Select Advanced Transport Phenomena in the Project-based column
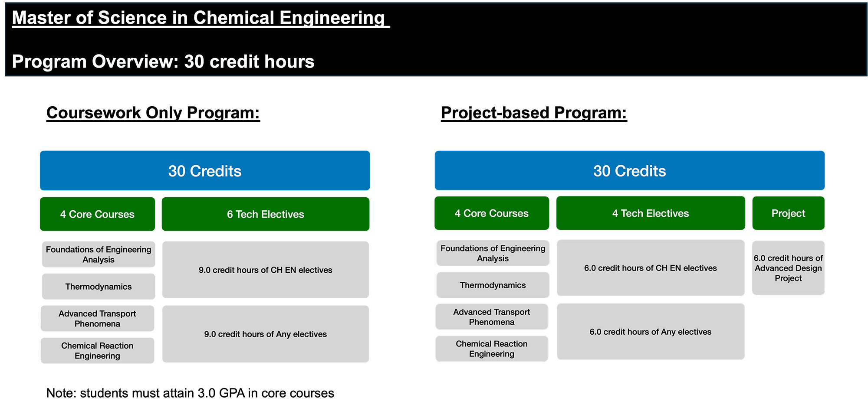The image size is (868, 408). 492,317
